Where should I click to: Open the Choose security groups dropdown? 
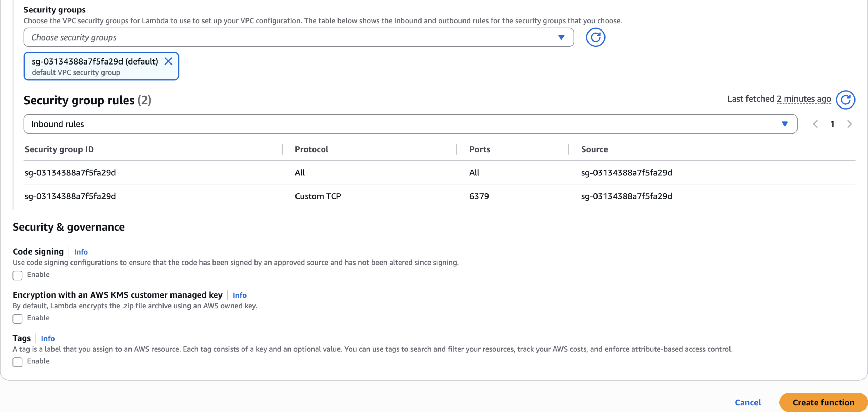click(298, 37)
